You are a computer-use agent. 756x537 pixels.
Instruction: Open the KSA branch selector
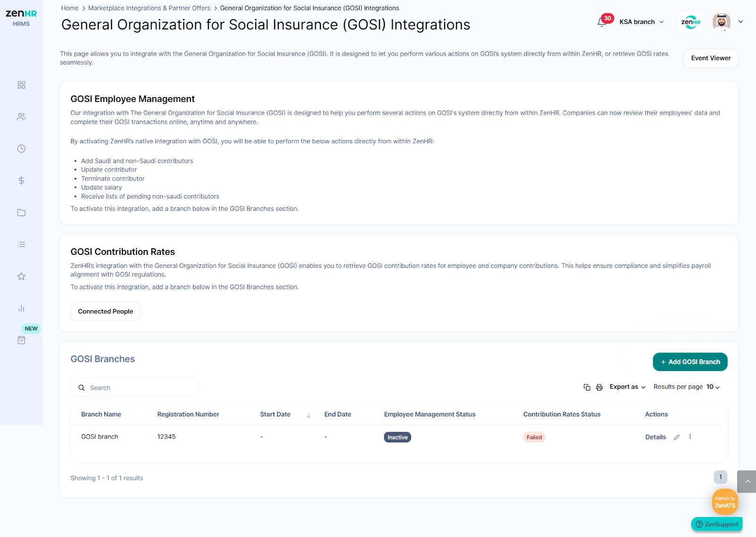click(642, 22)
